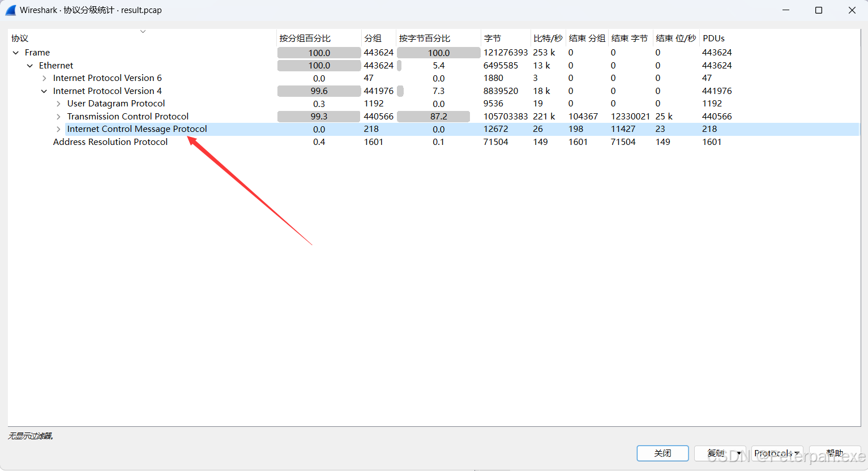Click UDP bytes value 9536
868x471 pixels.
pyautogui.click(x=493, y=104)
